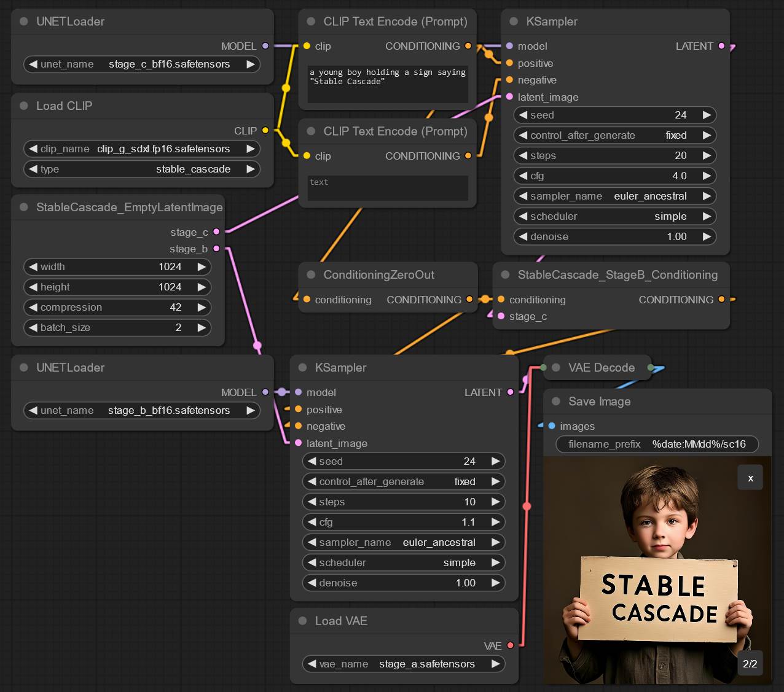The height and width of the screenshot is (692, 784).
Task: Collapse StableCascade_EmptyLatentImage node via title dot
Action: [24, 207]
